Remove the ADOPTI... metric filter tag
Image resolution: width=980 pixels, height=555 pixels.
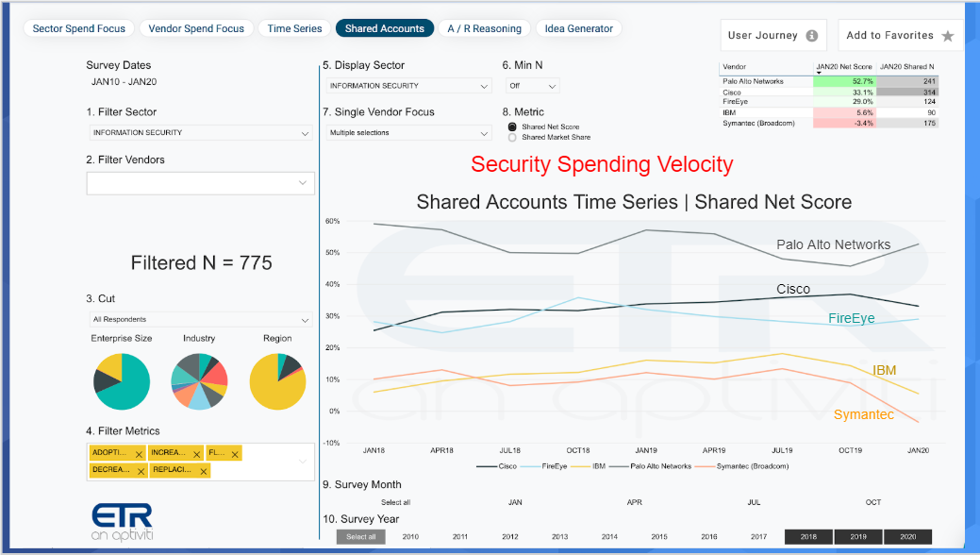(x=139, y=454)
